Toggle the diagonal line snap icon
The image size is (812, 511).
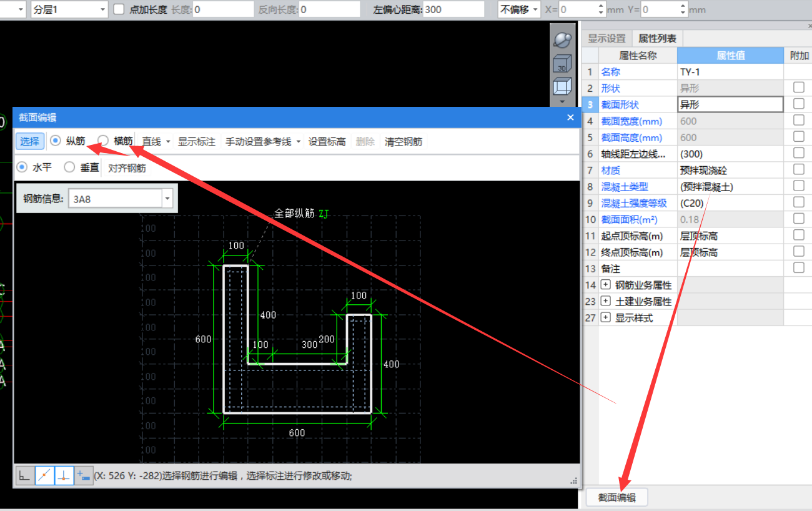[x=44, y=475]
